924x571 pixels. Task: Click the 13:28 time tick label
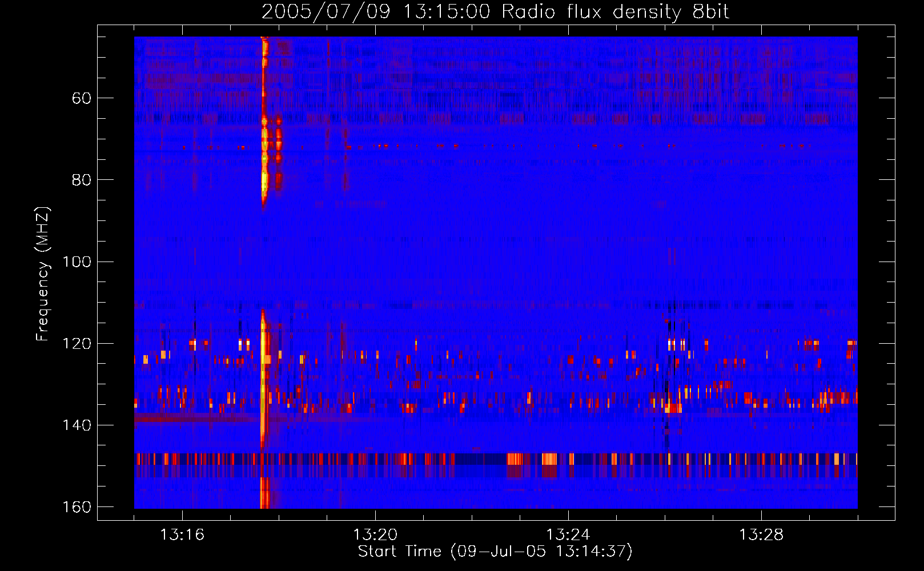coord(761,535)
